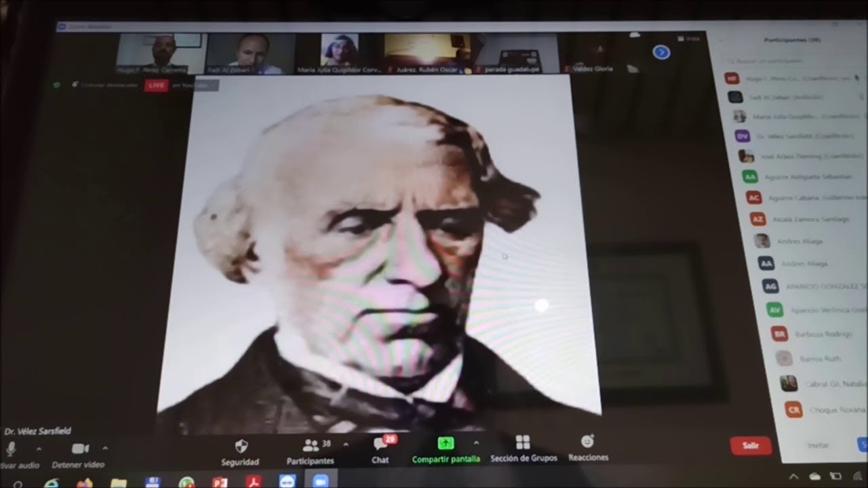
Task: Select Juárez, Rubén Oscar video thumbnail
Action: tap(429, 54)
